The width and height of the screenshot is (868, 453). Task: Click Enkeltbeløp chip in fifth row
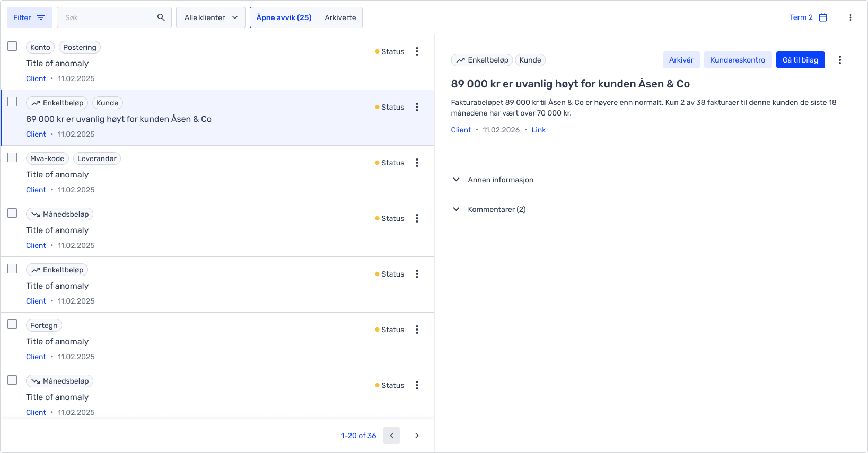pyautogui.click(x=57, y=270)
